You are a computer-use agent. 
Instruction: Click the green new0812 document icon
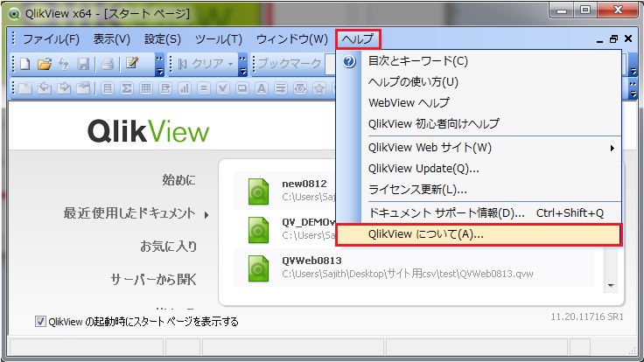pos(259,191)
